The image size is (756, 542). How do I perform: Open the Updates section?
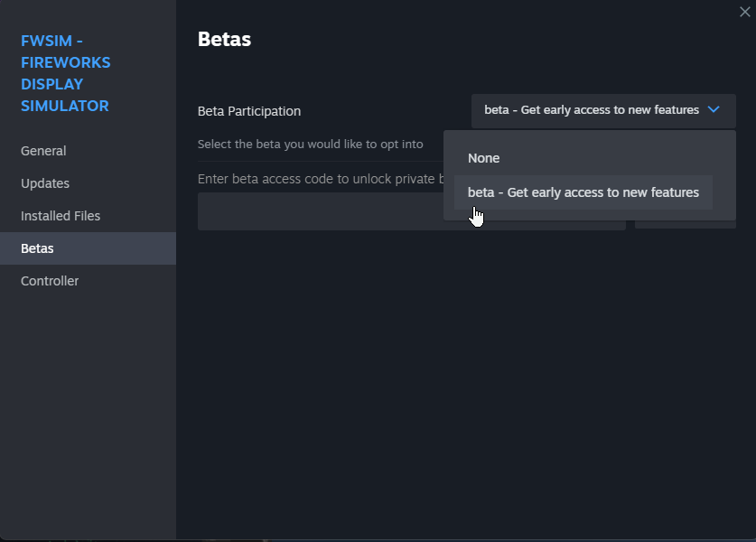click(45, 183)
